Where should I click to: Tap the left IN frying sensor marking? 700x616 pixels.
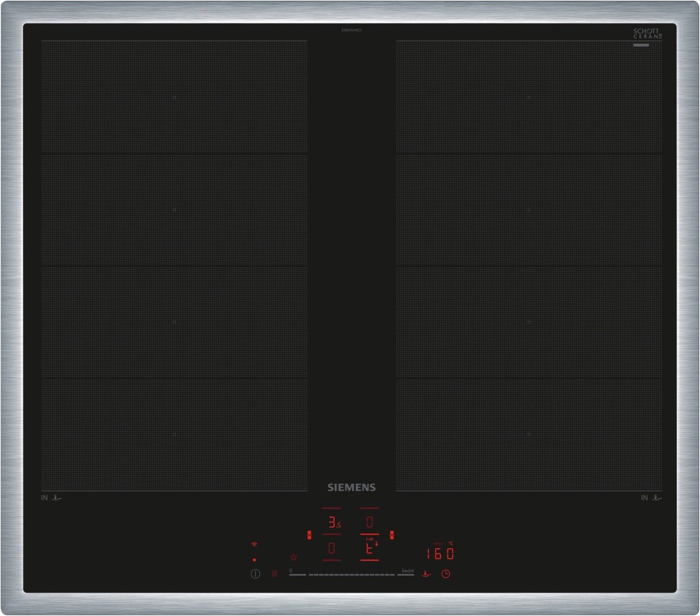pos(51,498)
